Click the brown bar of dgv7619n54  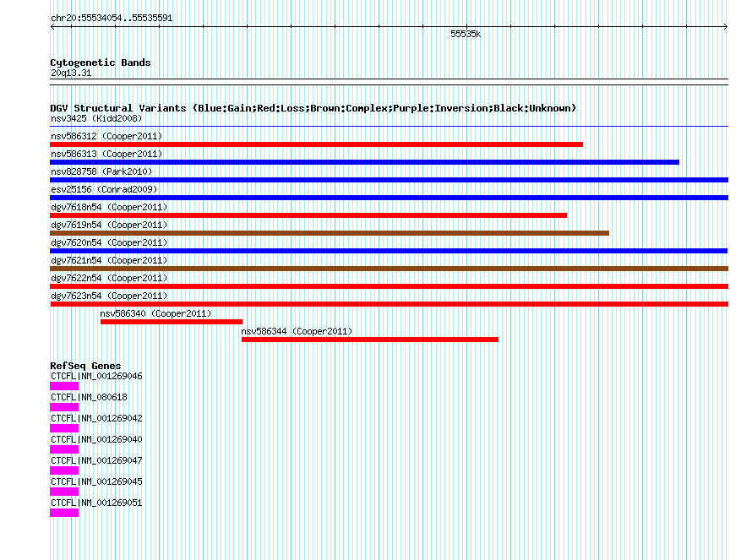330,233
